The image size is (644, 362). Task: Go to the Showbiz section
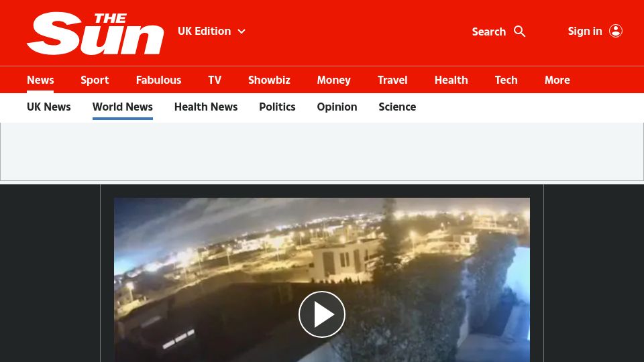click(x=269, y=80)
